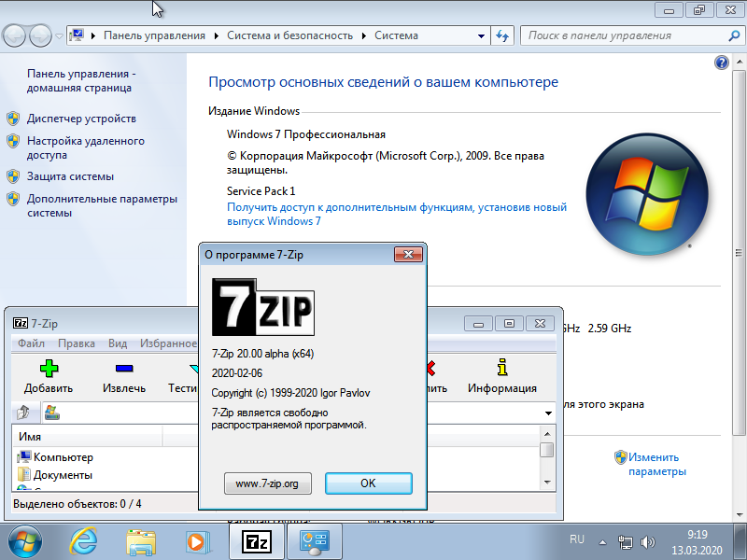Close the О программе 7-Zip dialog
The width and height of the screenshot is (747, 560).
point(408,254)
